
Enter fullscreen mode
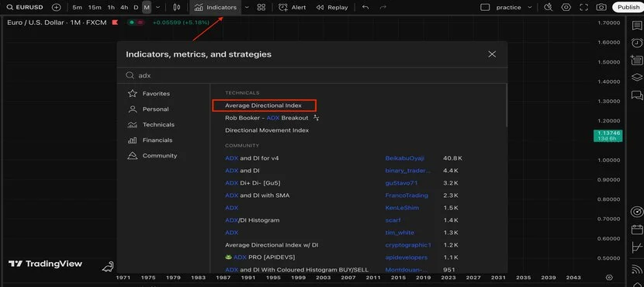[x=583, y=8]
